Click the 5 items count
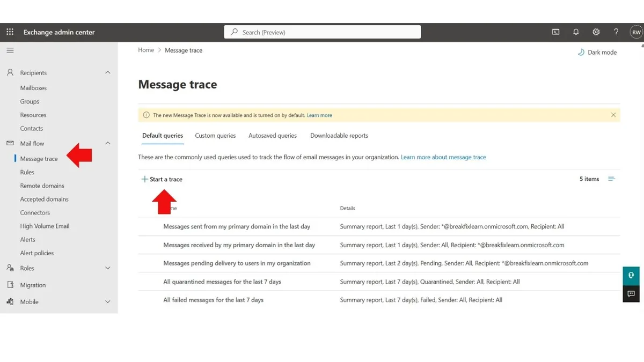 click(589, 179)
